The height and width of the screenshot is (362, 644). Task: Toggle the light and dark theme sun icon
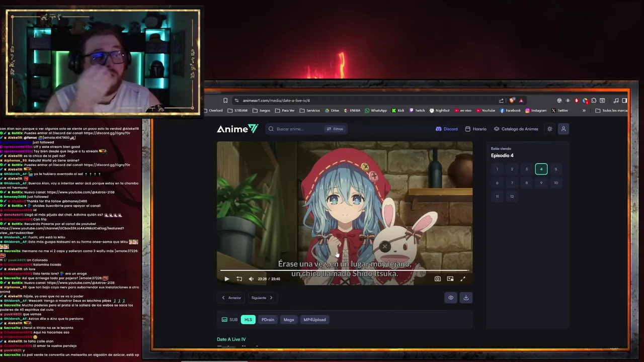[x=549, y=129]
